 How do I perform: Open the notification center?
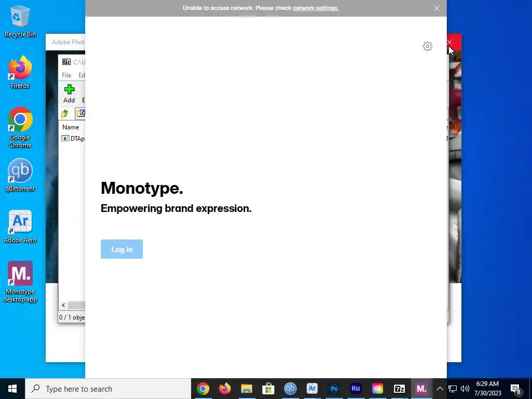point(516,389)
